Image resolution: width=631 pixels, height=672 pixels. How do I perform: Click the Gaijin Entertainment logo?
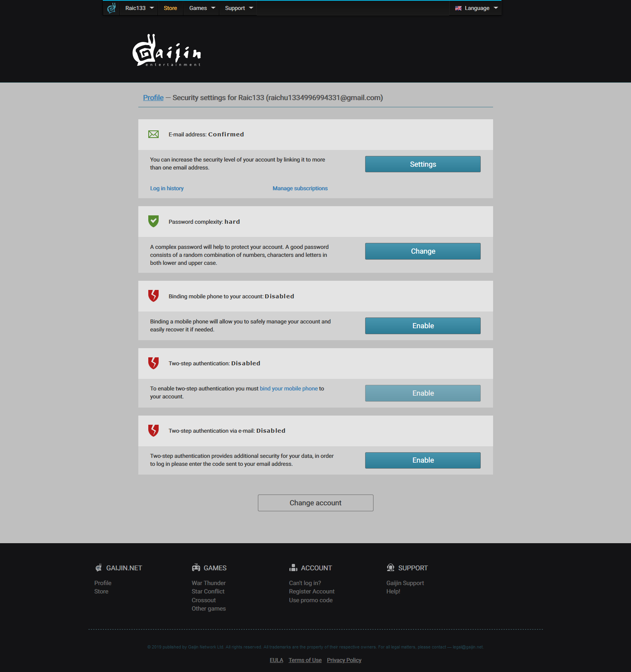coord(167,50)
